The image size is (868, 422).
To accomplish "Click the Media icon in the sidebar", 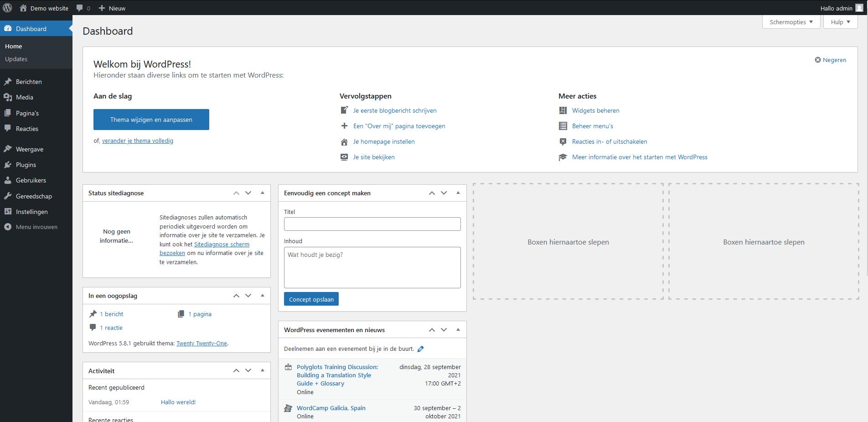I will coord(8,97).
